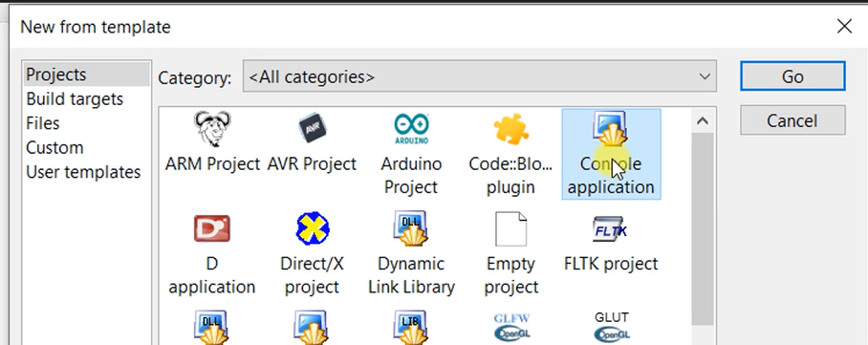Click the template list scrollbar thumb
Screen dimensions: 868x345
coord(703,229)
